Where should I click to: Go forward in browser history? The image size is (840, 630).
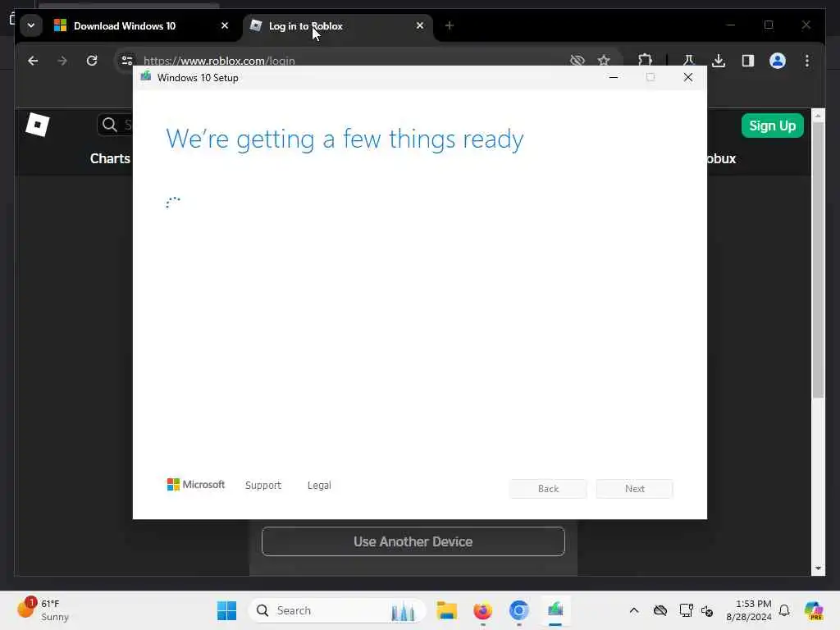[62, 61]
